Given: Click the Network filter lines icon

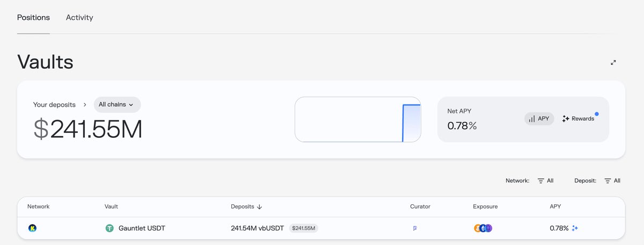Looking at the screenshot, I should pos(540,181).
